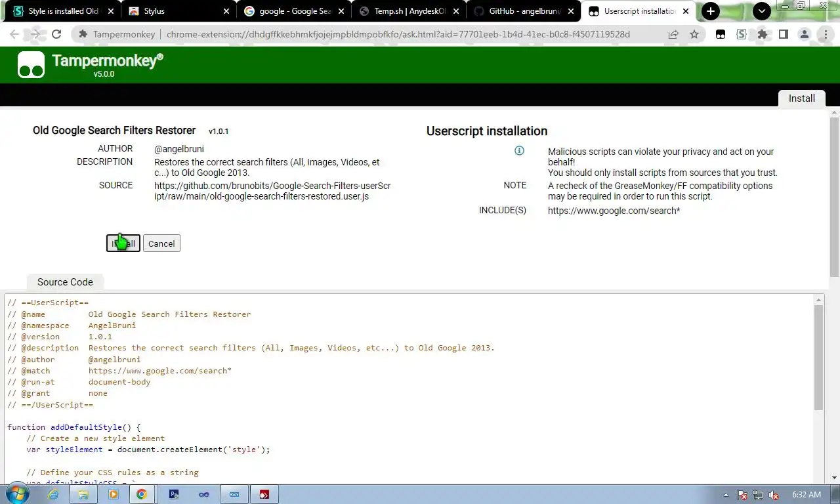This screenshot has height=504, width=840.
Task: Click the v1.0.1 version label
Action: 219,131
